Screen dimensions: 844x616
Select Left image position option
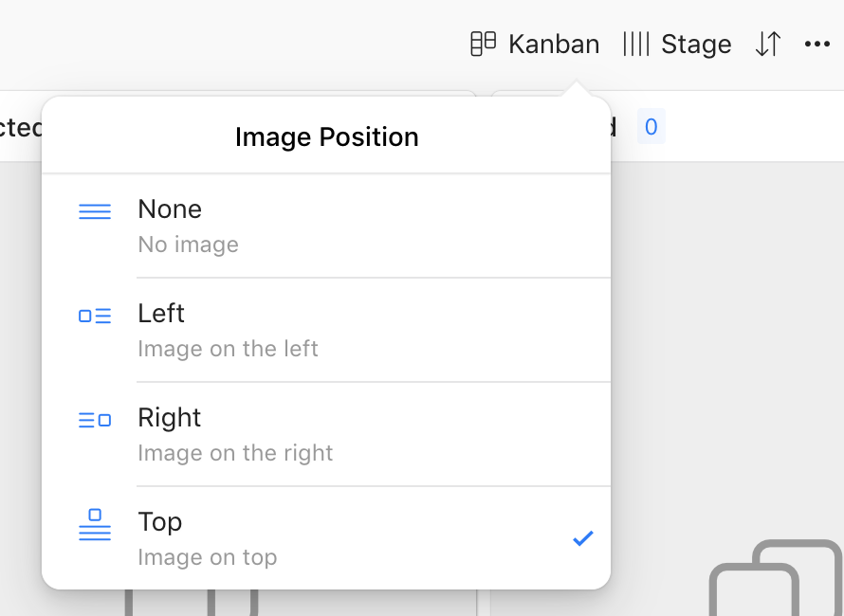tap(326, 330)
